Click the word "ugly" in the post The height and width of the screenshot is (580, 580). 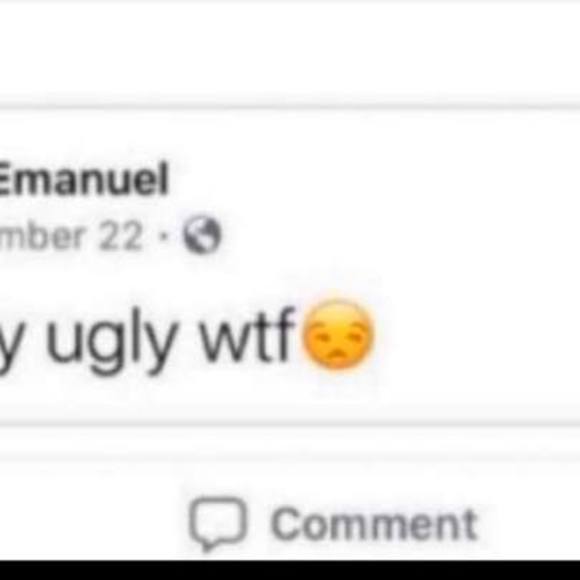(111, 340)
